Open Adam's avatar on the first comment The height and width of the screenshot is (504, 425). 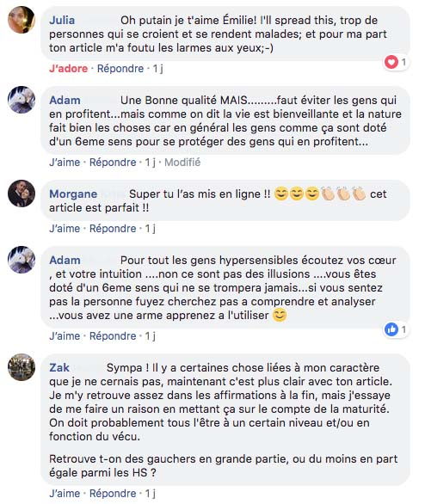point(22,100)
